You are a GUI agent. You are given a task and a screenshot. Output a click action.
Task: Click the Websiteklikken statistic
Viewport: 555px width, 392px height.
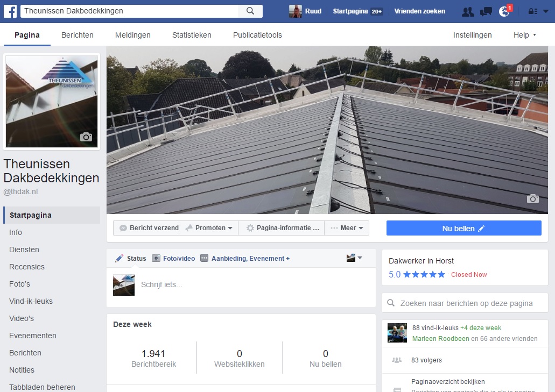click(x=239, y=358)
